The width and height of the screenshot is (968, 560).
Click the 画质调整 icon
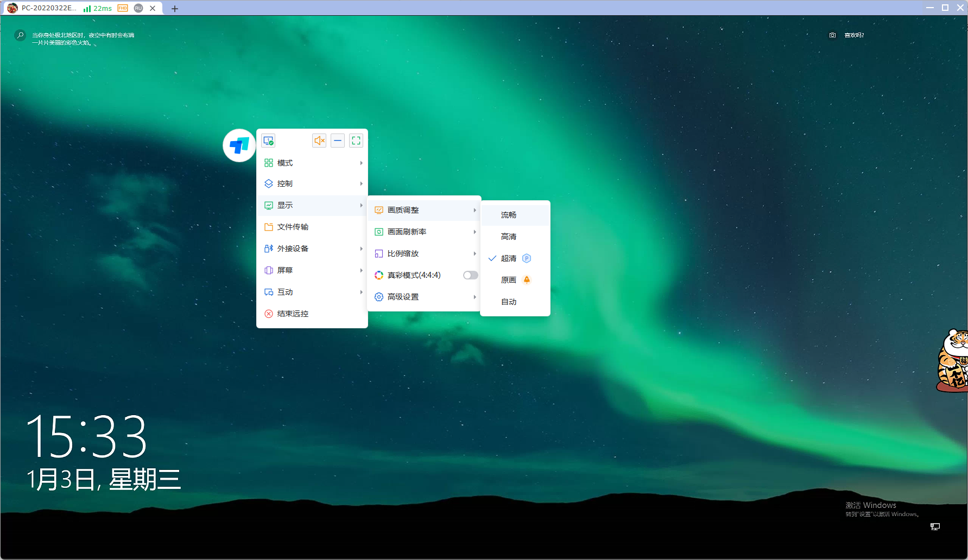[379, 210]
